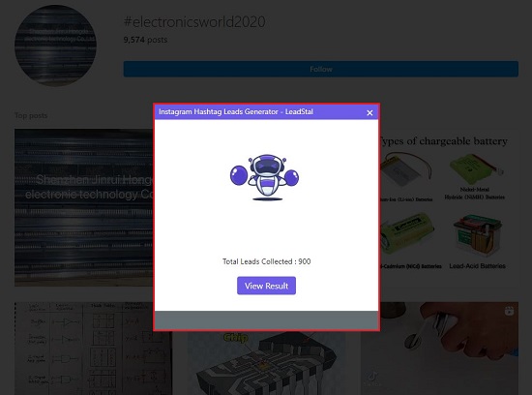Click the Lead-Acid Batteries image
The width and height of the screenshot is (532, 395).
click(x=478, y=235)
